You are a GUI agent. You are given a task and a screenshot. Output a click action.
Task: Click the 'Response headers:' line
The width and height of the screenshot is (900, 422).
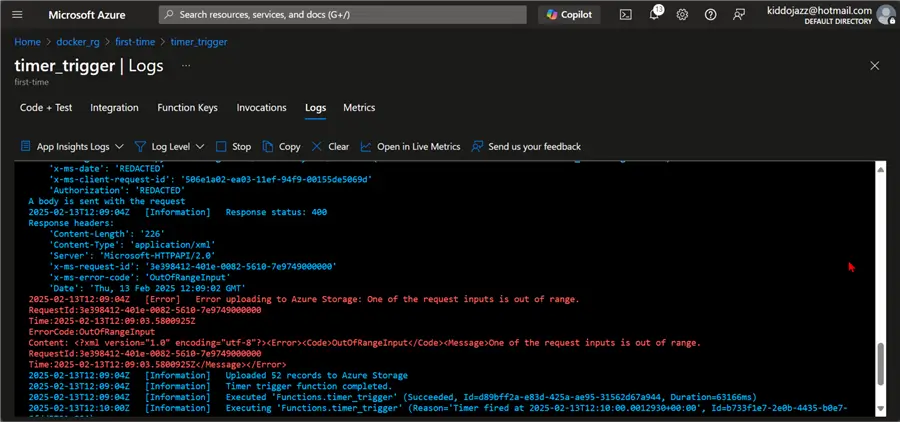(71, 223)
